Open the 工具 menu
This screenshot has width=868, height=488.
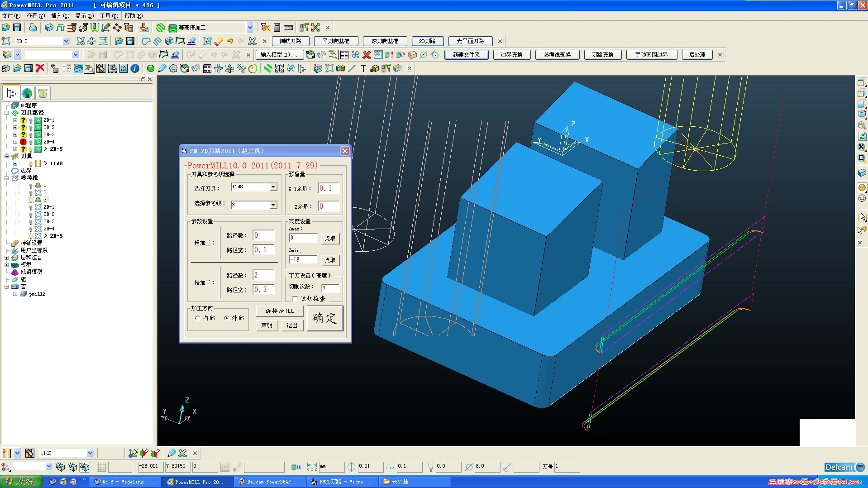[x=109, y=16]
